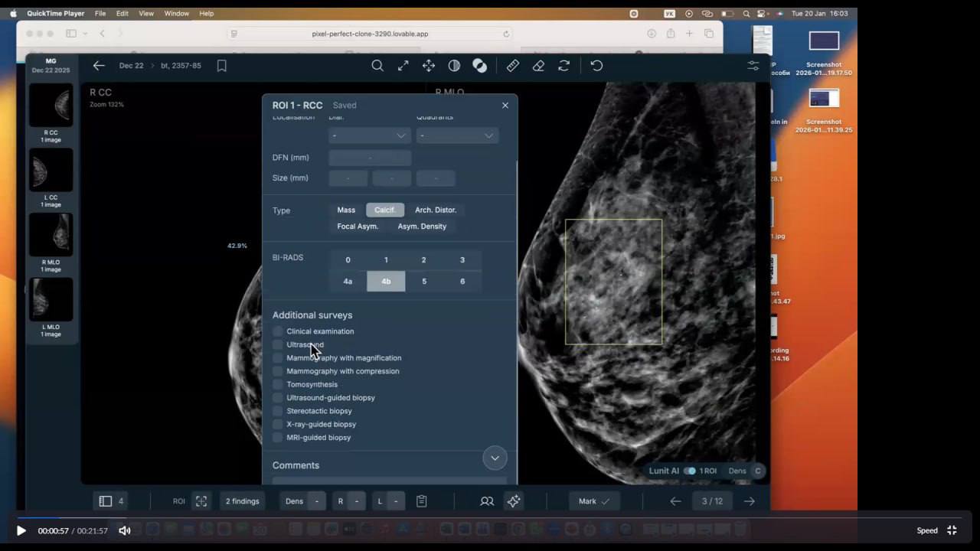Viewport: 980px width, 551px height.
Task: Open the Dial localisation dropdown
Action: (370, 135)
